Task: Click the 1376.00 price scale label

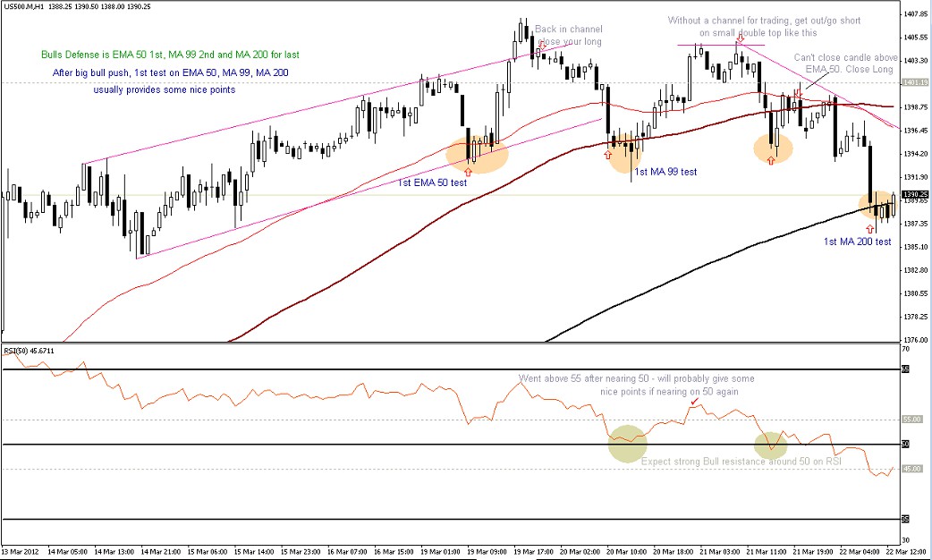Action: point(915,339)
